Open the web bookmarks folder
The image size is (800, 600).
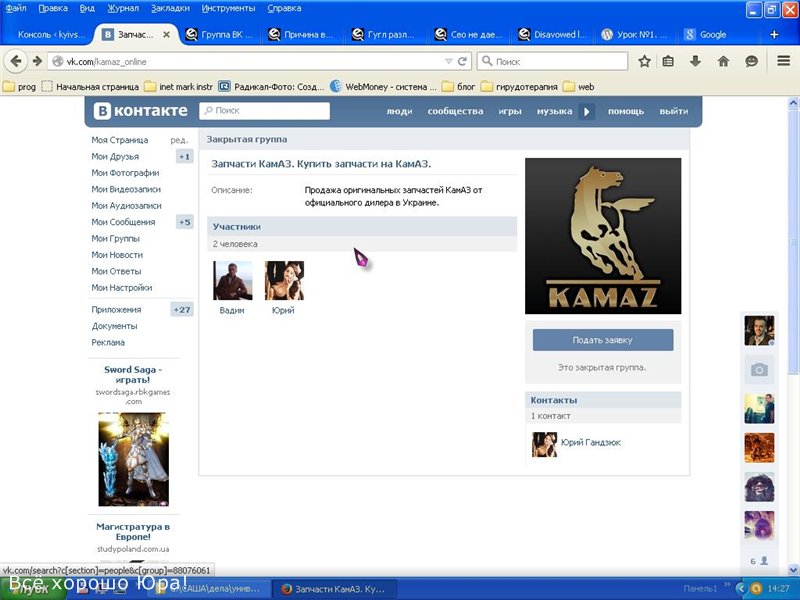pyautogui.click(x=579, y=87)
